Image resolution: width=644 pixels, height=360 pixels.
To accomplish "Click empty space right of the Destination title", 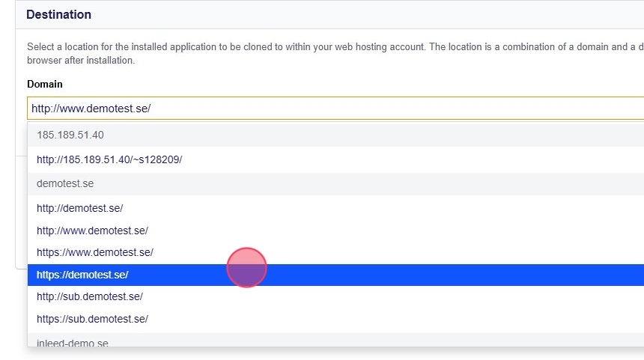I will [374, 15].
